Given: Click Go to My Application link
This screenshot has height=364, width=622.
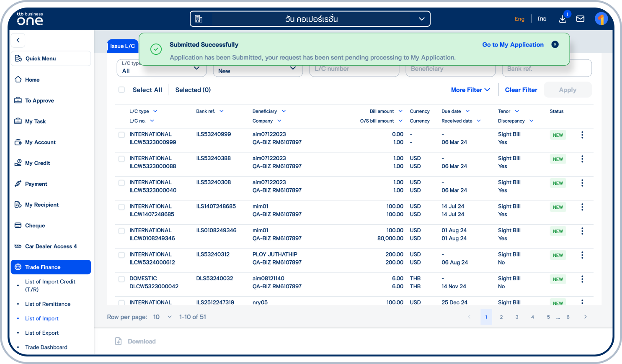Looking at the screenshot, I should pos(513,45).
